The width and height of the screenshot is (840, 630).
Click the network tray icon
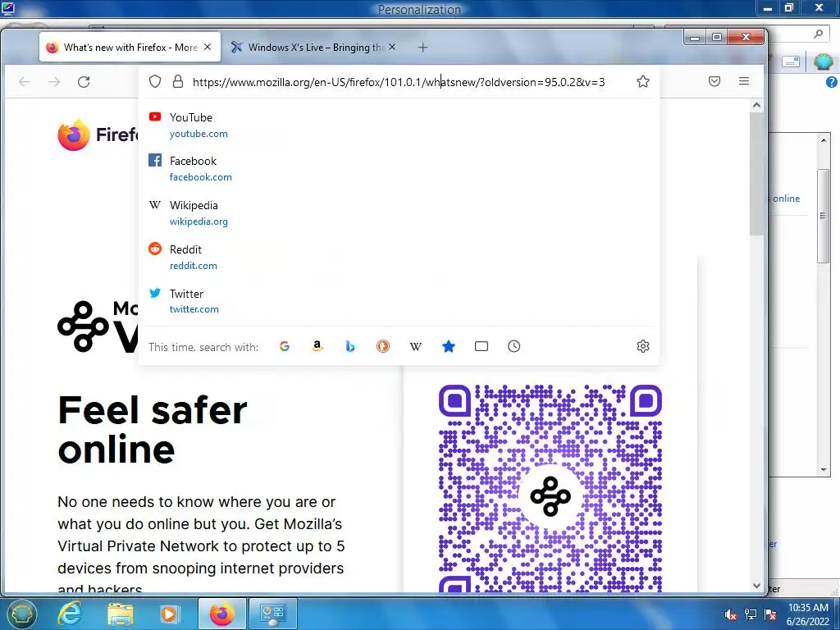coord(750,614)
